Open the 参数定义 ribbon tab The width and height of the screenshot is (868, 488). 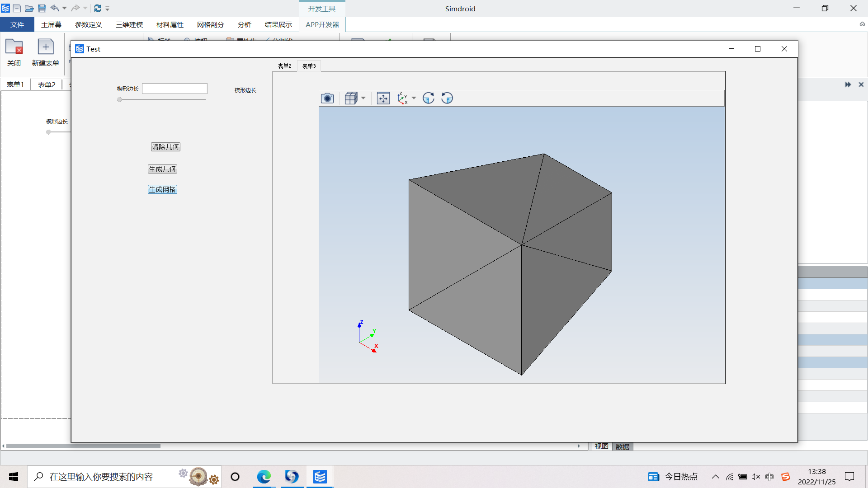89,24
